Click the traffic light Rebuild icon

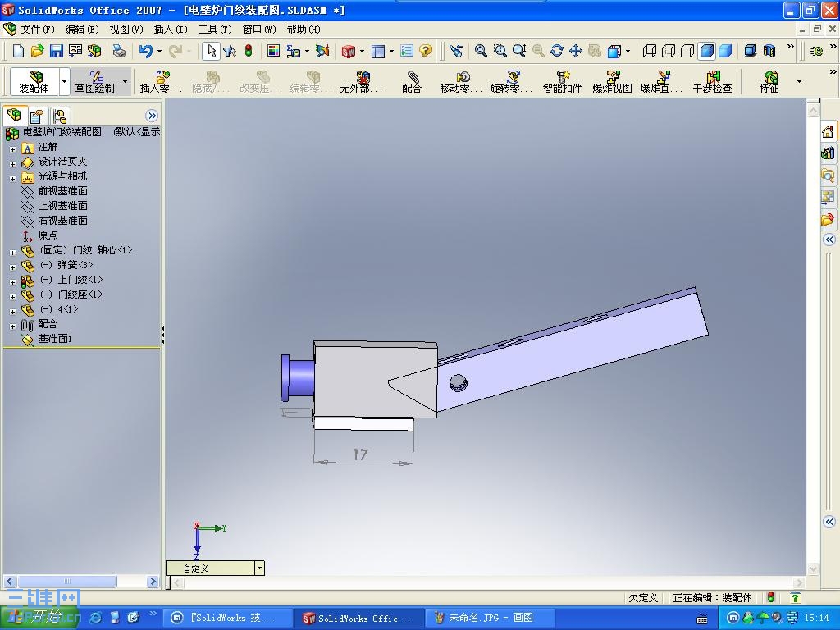click(248, 51)
